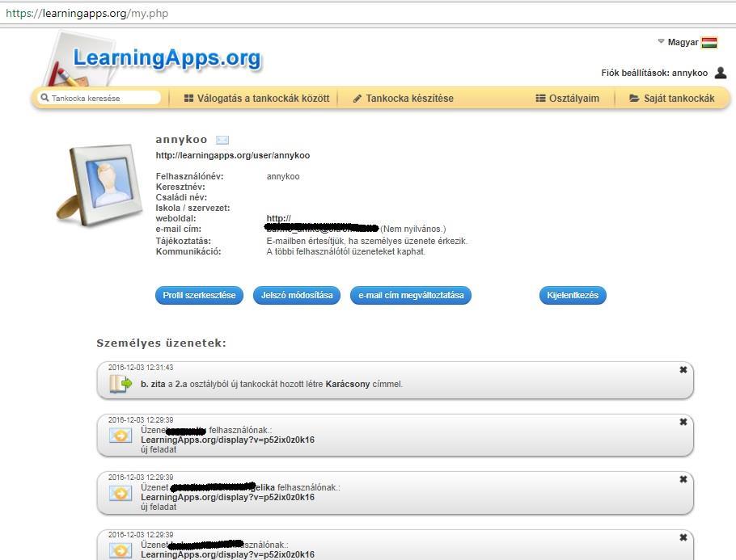Image resolution: width=736 pixels, height=560 pixels.
Task: Dismiss the Karácsony message with X
Action: point(683,369)
